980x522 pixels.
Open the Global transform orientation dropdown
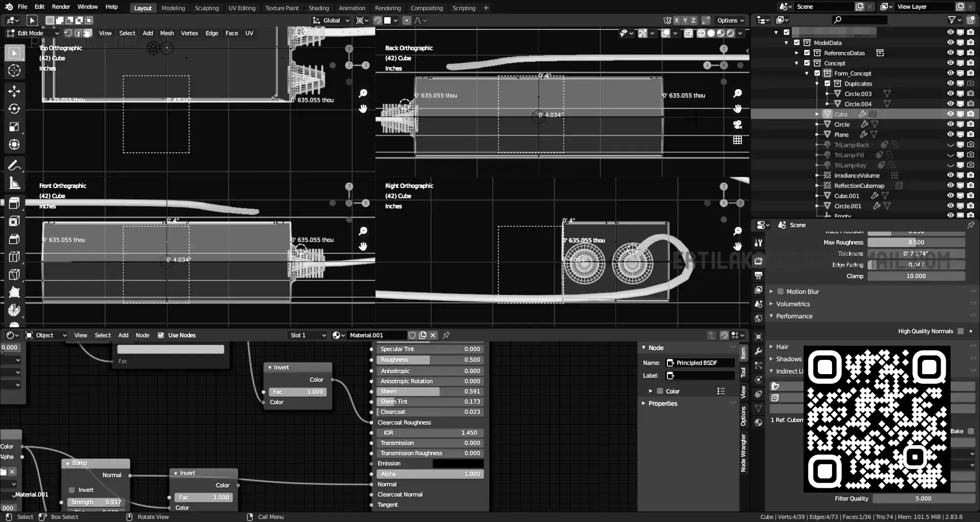point(332,20)
